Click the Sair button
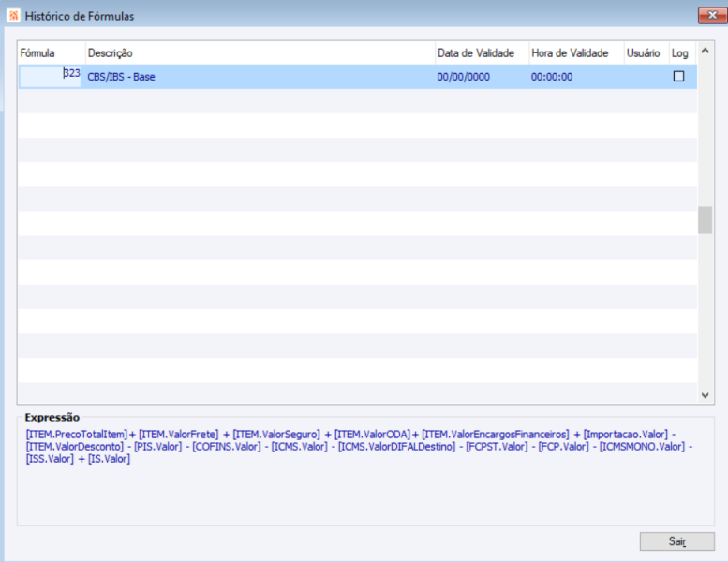The width and height of the screenshot is (728, 562). (x=676, y=541)
